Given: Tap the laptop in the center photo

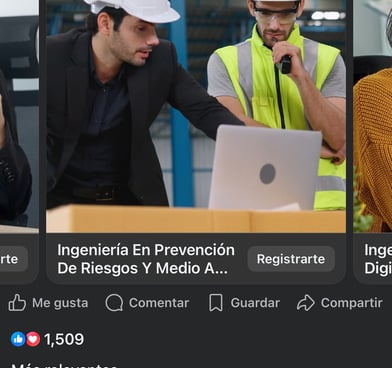Looking at the screenshot, I should point(265,168).
